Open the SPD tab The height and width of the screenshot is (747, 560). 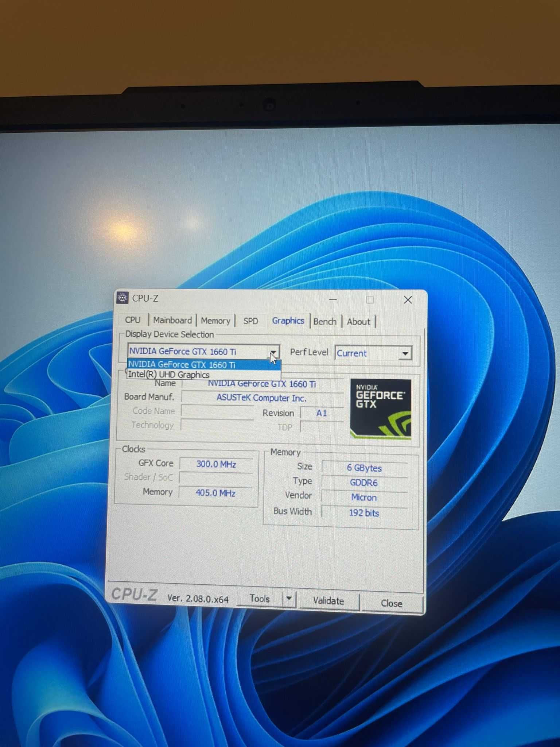tap(250, 321)
